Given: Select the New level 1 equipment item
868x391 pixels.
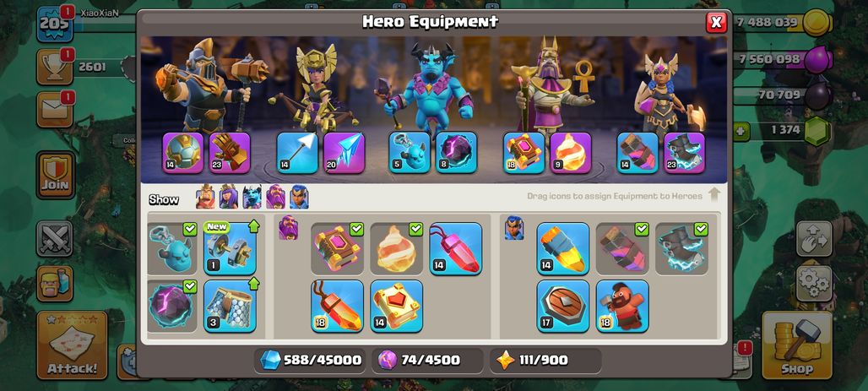Looking at the screenshot, I should click(x=231, y=248).
